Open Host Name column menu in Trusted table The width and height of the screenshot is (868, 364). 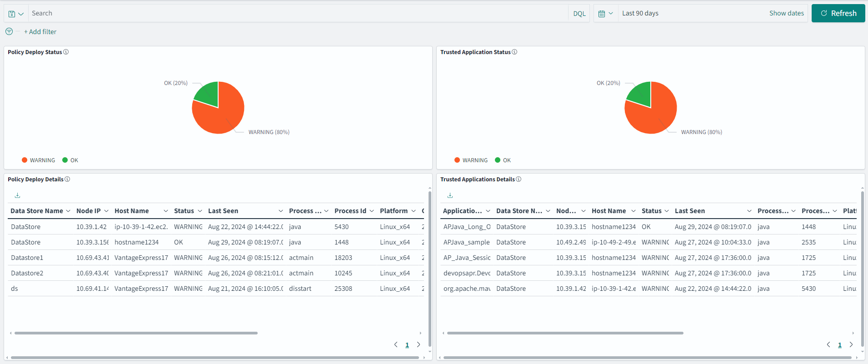point(634,211)
